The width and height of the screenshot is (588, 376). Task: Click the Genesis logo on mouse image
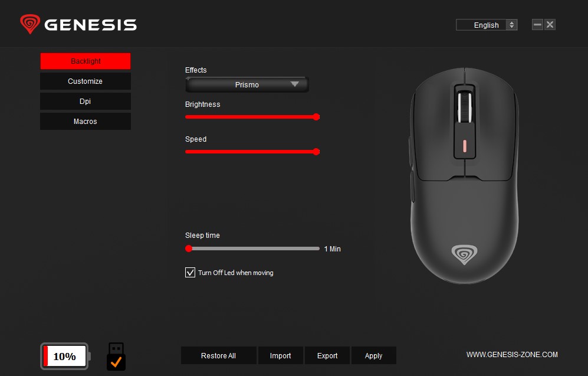tap(464, 254)
